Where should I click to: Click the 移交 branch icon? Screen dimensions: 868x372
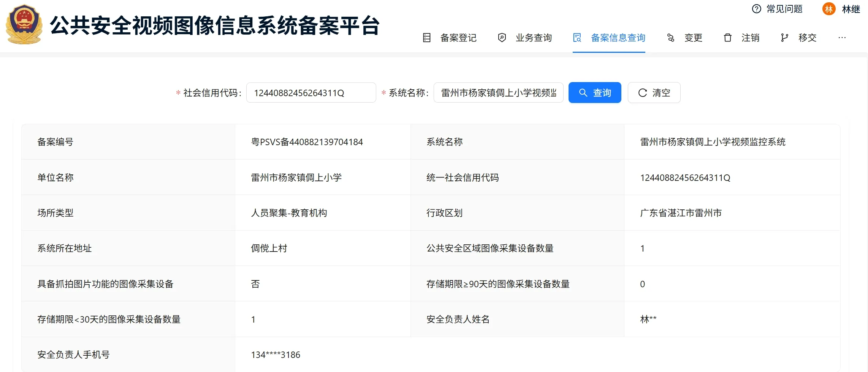click(784, 38)
